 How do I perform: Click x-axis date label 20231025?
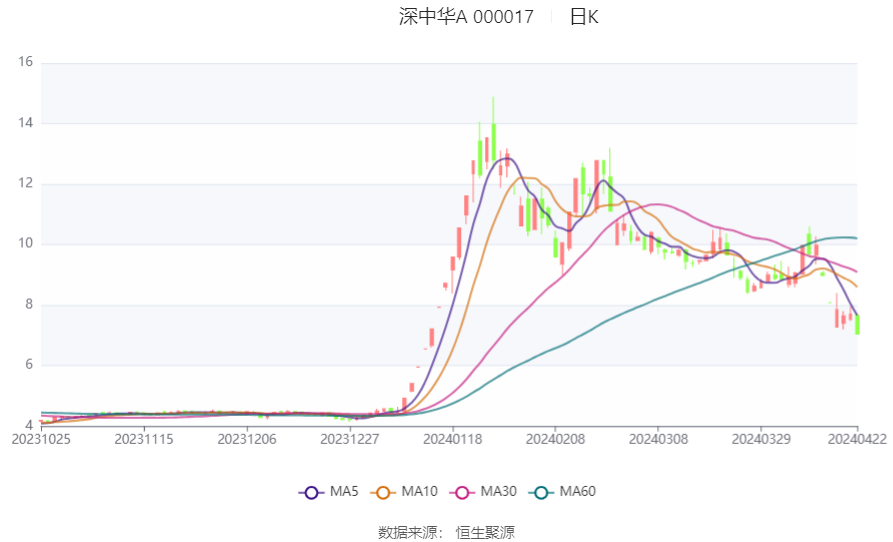[x=41, y=439]
